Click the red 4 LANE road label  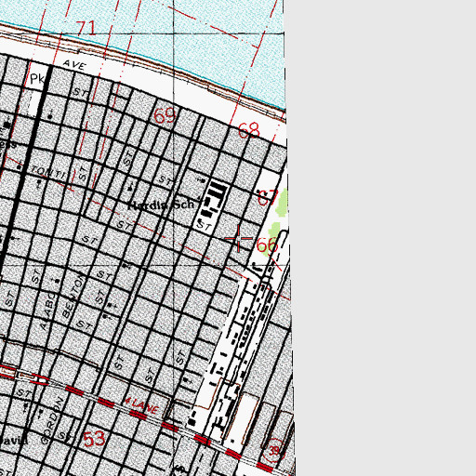[x=141, y=404]
